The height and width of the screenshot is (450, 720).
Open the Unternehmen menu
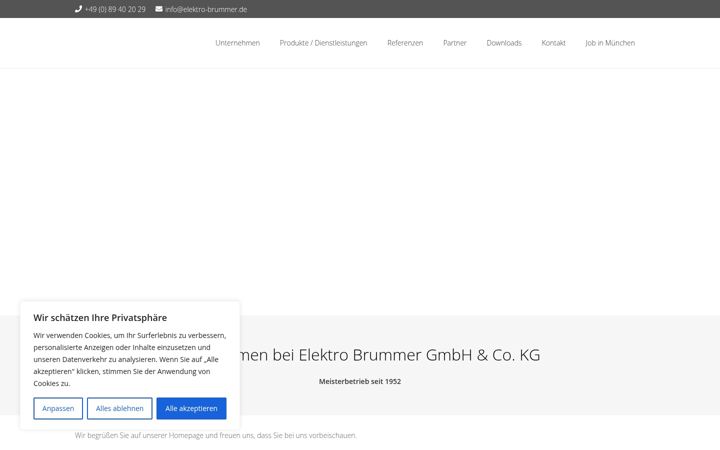(x=237, y=43)
